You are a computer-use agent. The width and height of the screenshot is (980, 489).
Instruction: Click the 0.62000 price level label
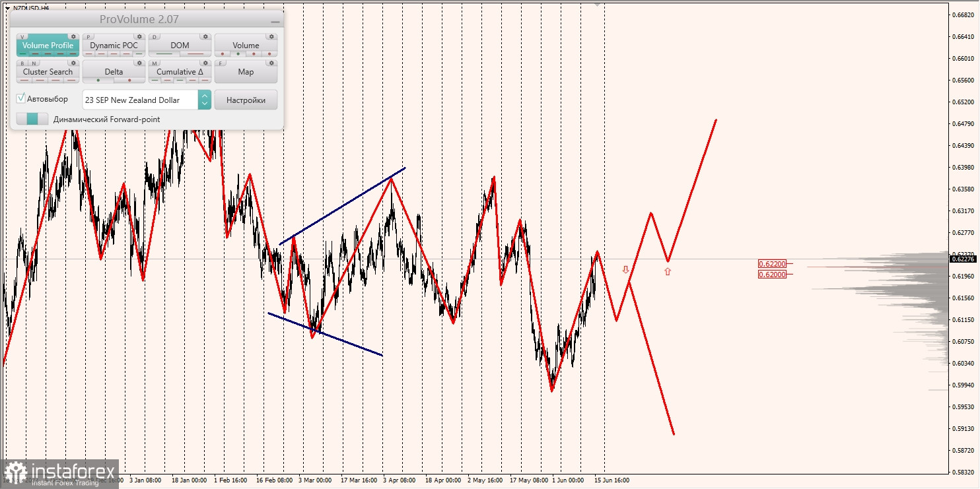(772, 274)
